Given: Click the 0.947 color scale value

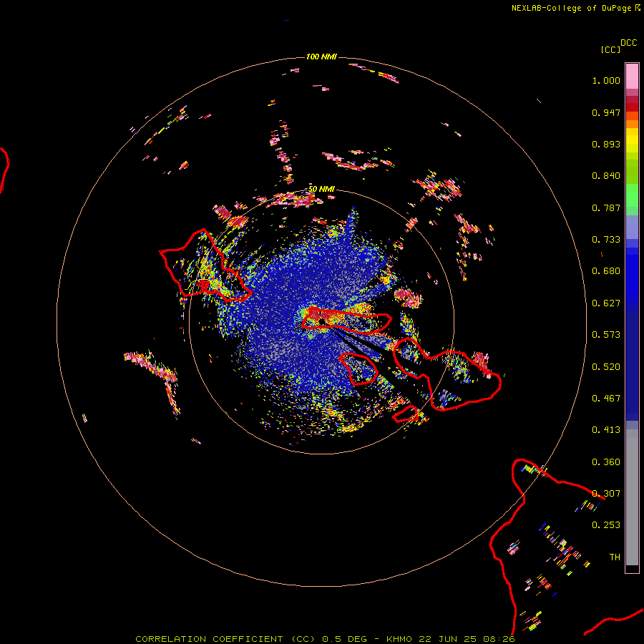Looking at the screenshot, I should [x=606, y=112].
